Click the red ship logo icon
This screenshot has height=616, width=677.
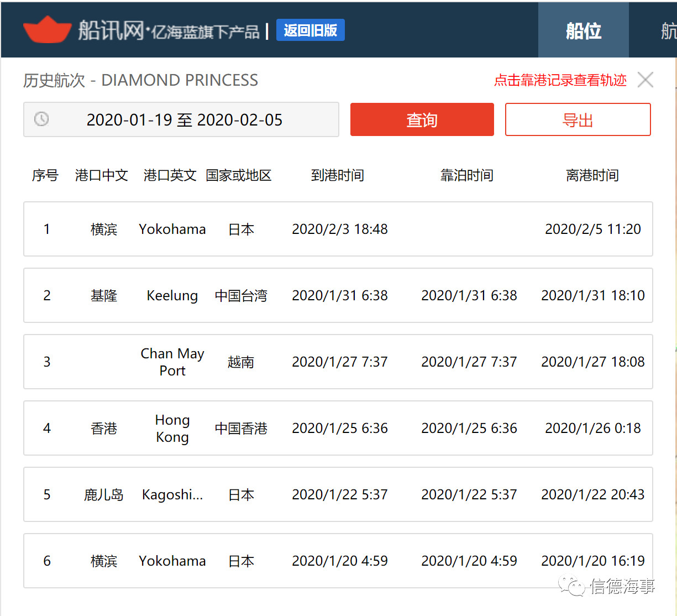pyautogui.click(x=47, y=29)
